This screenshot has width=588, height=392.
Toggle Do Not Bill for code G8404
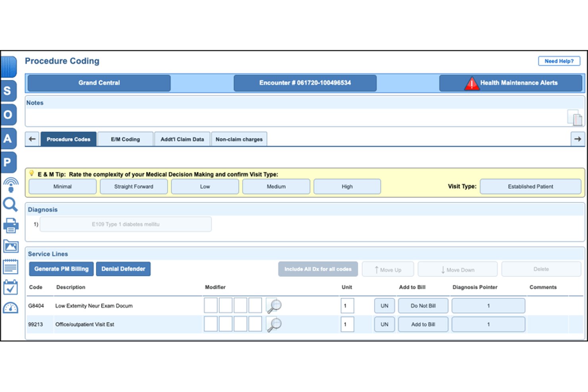[x=423, y=306]
